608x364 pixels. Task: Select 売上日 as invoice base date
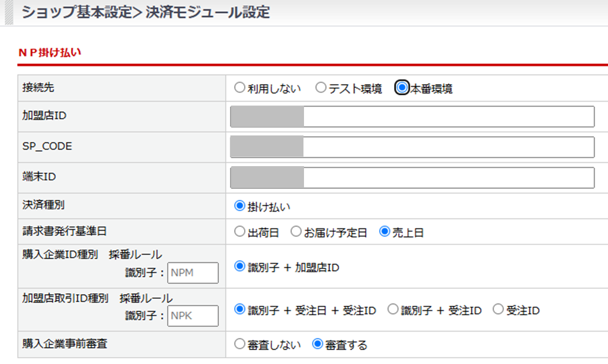pyautogui.click(x=385, y=232)
